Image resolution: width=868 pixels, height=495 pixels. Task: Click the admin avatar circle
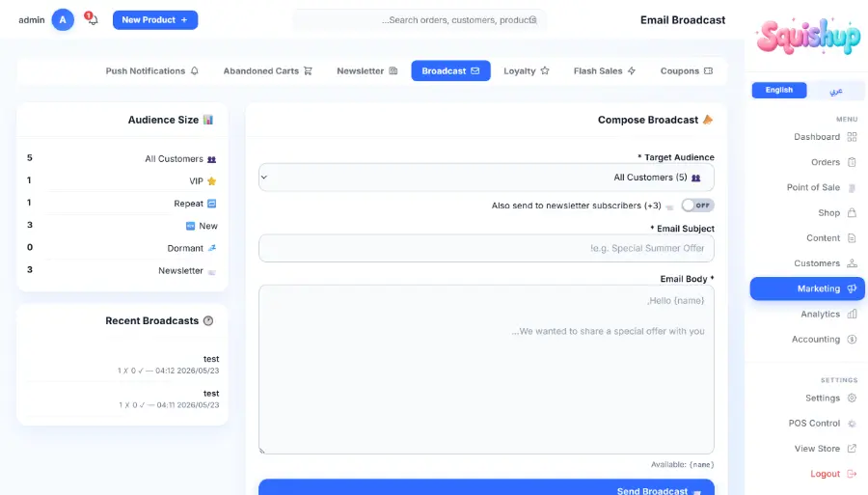pyautogui.click(x=63, y=20)
